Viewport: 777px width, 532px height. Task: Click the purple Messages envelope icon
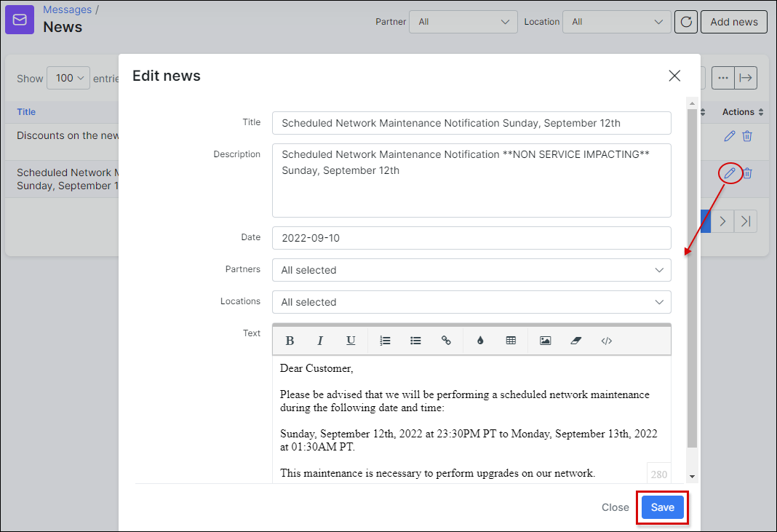20,20
